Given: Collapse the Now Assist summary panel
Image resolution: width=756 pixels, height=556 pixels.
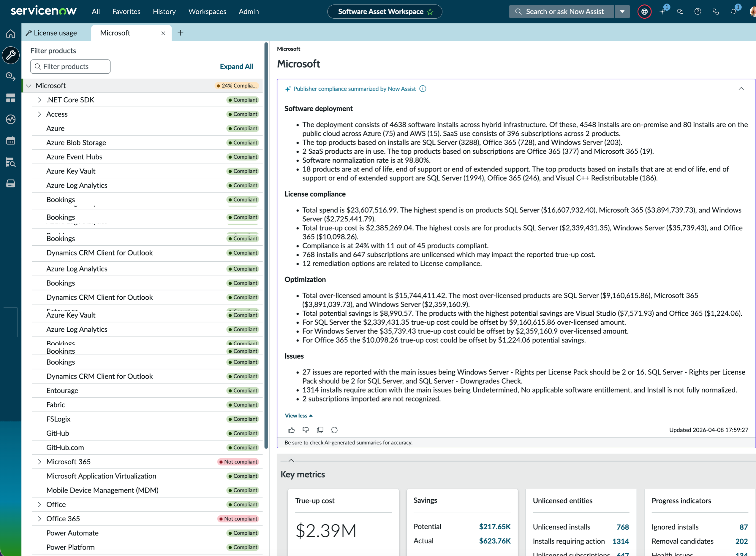Looking at the screenshot, I should (741, 89).
